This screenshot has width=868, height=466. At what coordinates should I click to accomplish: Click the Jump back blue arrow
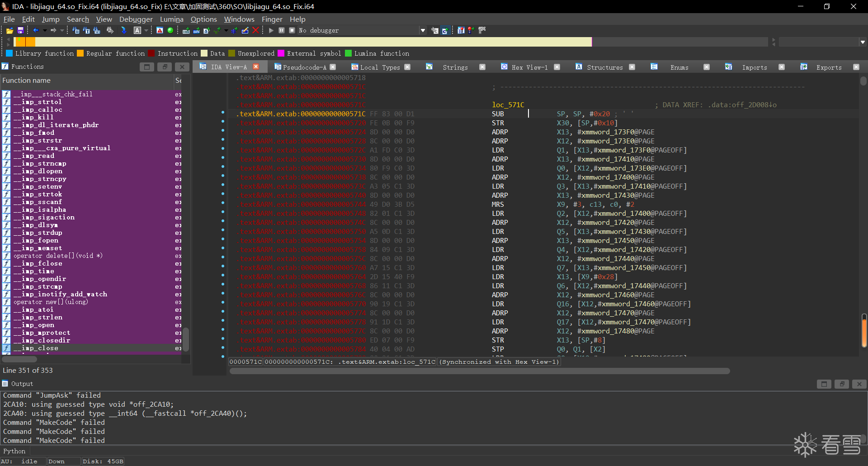pyautogui.click(x=36, y=30)
